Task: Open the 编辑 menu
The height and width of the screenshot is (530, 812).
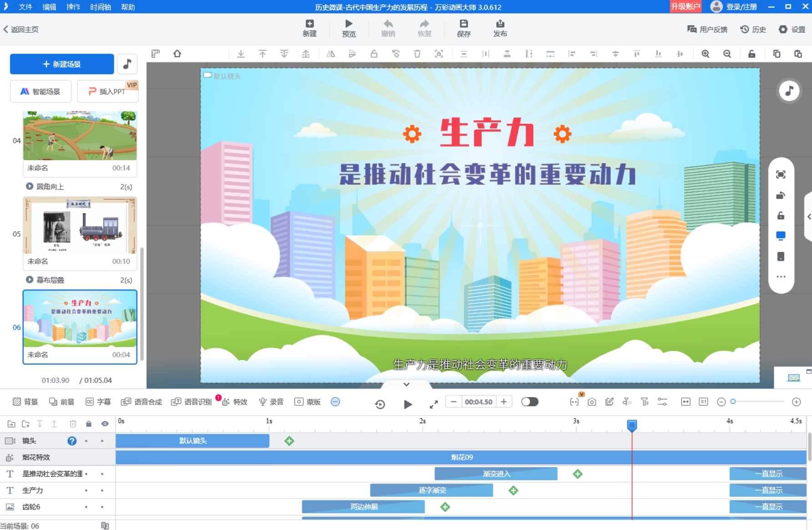Action: click(x=49, y=7)
